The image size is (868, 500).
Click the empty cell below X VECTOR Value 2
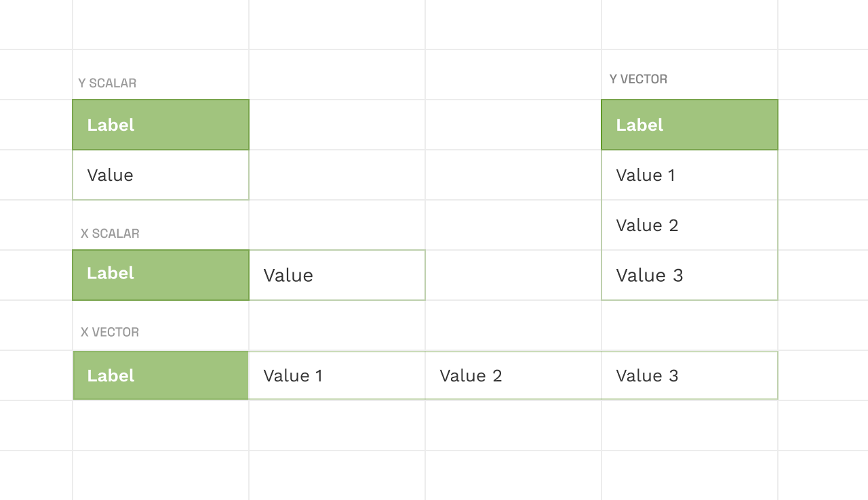click(513, 425)
